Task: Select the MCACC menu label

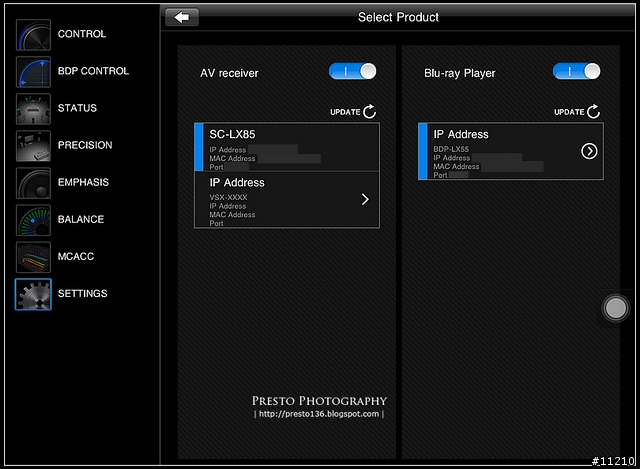Action: click(76, 256)
